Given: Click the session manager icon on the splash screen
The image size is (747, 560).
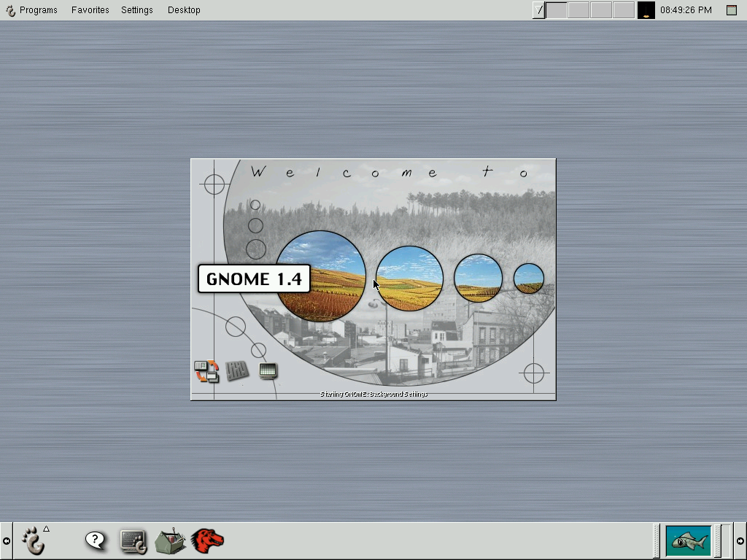Looking at the screenshot, I should coord(206,370).
